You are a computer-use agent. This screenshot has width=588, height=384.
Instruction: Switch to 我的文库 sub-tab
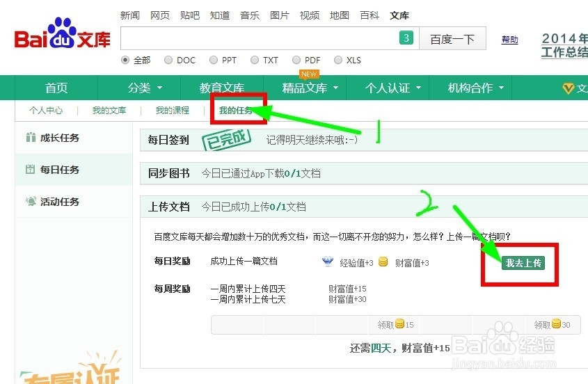tap(109, 110)
